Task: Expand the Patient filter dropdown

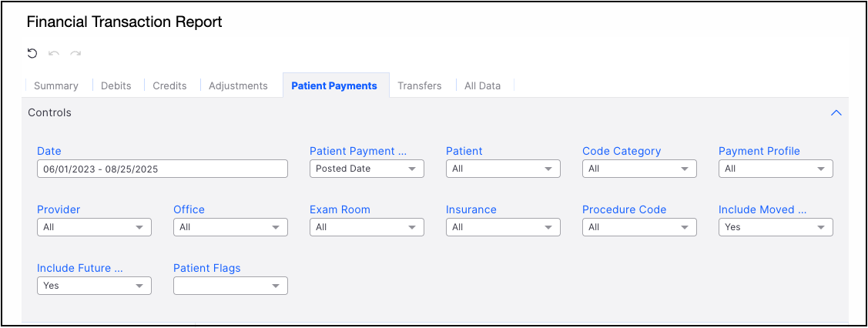Action: click(x=503, y=169)
